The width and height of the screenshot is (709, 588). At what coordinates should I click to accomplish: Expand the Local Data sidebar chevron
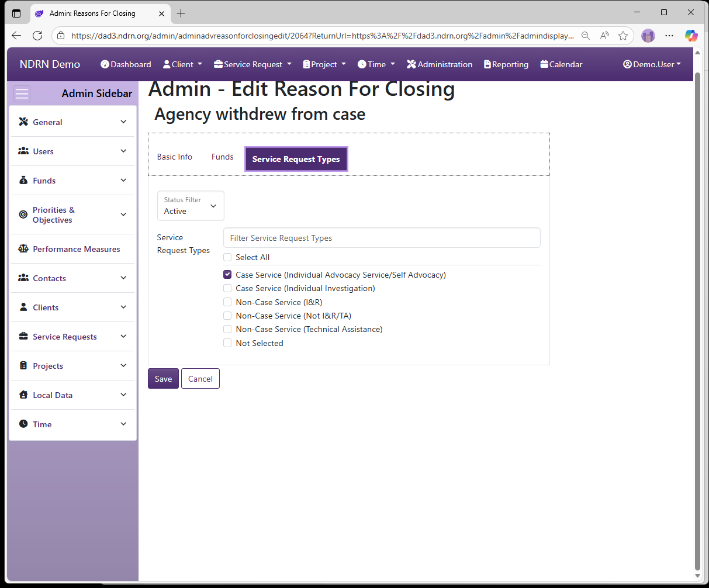point(123,395)
